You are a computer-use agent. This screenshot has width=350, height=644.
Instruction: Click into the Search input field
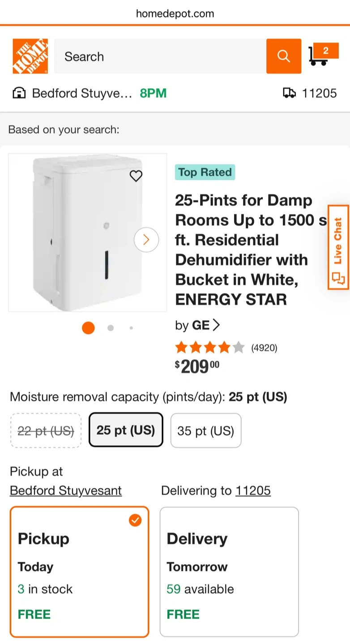pyautogui.click(x=160, y=56)
